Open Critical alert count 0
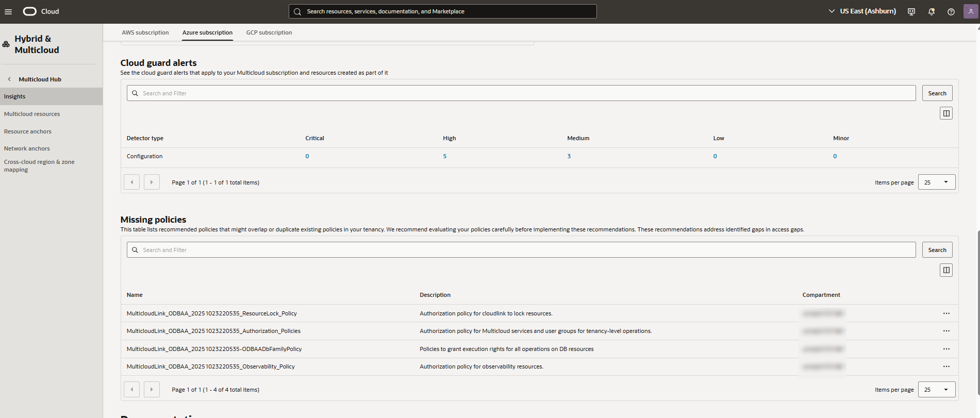The width and height of the screenshot is (980, 418). pyautogui.click(x=307, y=156)
